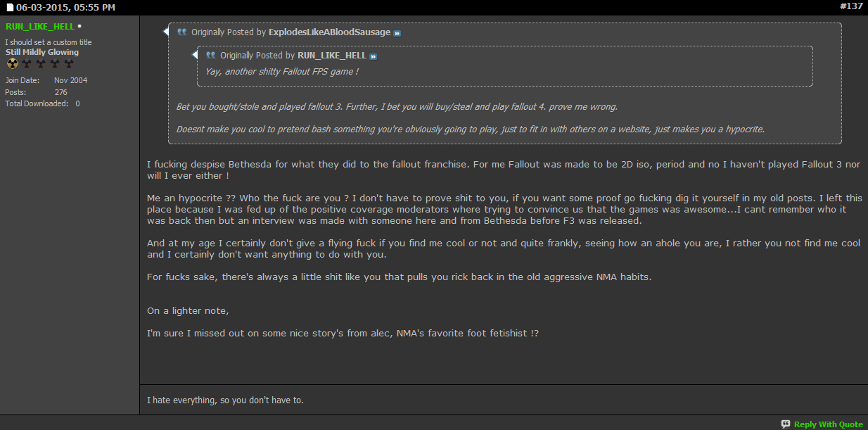
Task: Click the speech bubble icon beside Reply With Quote
Action: (786, 424)
